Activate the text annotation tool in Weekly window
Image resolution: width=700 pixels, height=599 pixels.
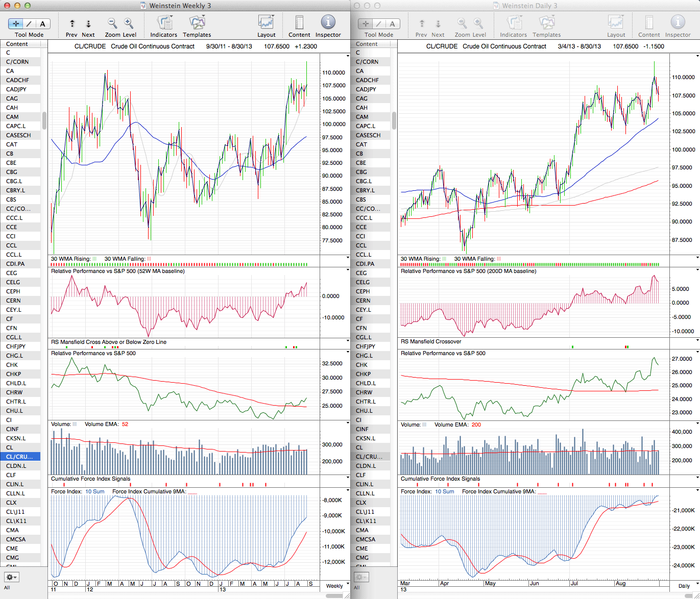42,23
